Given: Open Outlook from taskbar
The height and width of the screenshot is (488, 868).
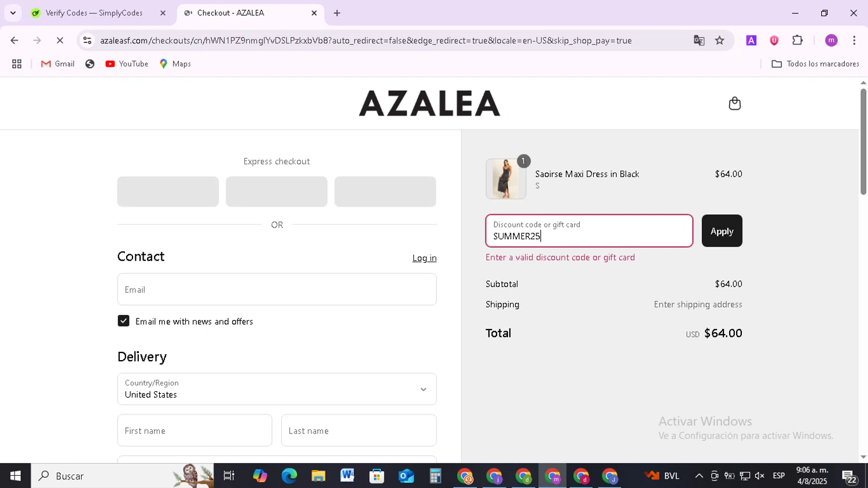Looking at the screenshot, I should tap(406, 476).
